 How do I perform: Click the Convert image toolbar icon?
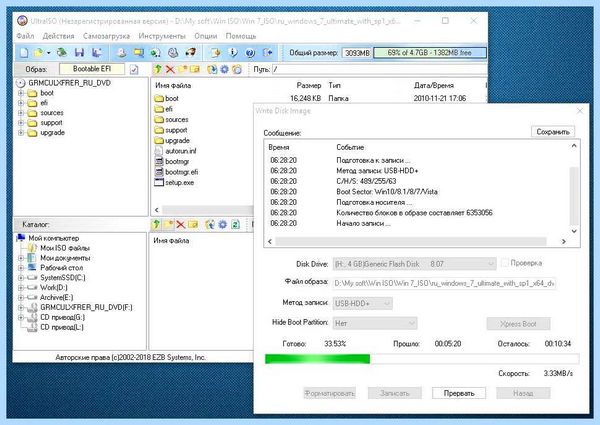click(156, 52)
